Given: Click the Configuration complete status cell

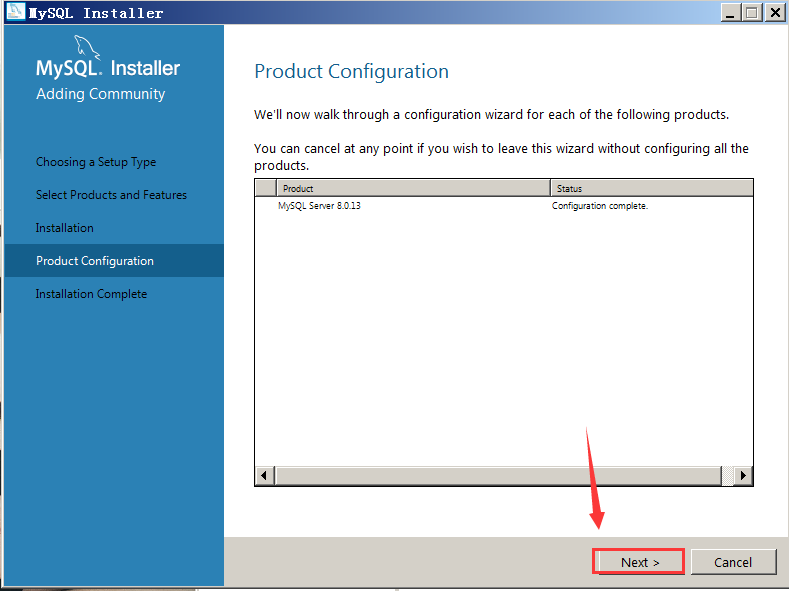Looking at the screenshot, I should coord(600,206).
